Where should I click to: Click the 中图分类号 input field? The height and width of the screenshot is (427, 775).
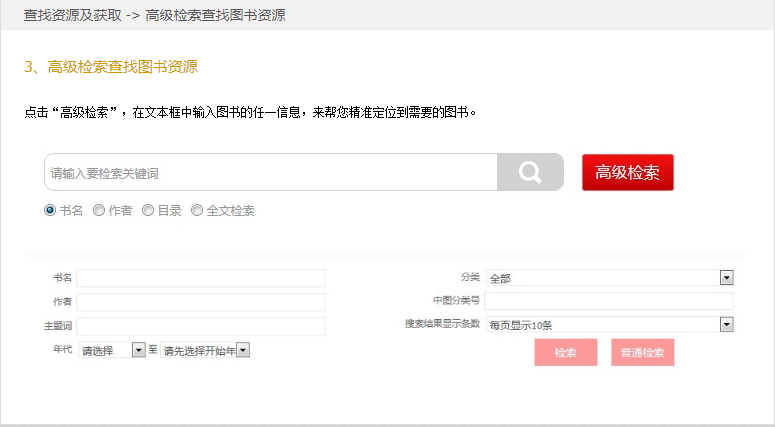609,301
